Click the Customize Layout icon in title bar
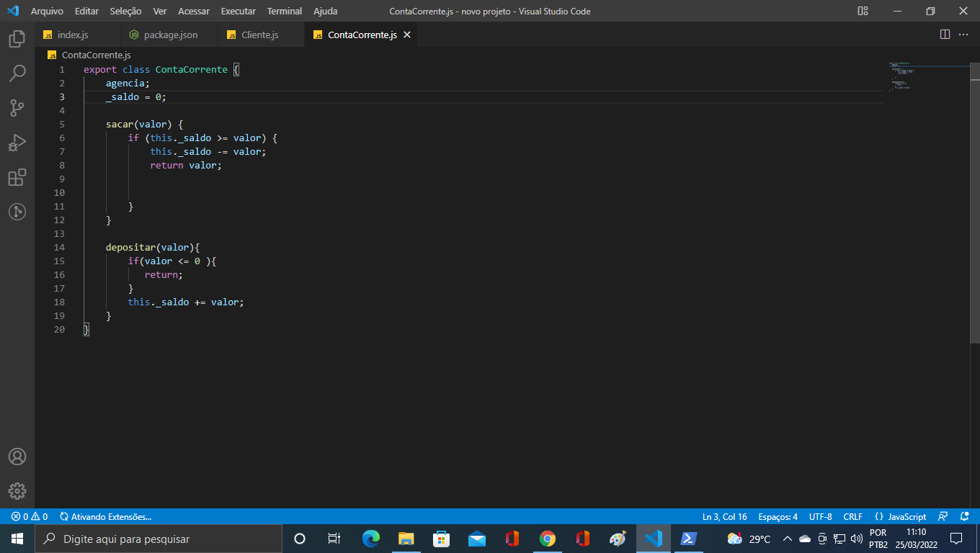This screenshot has height=553, width=980. (863, 11)
